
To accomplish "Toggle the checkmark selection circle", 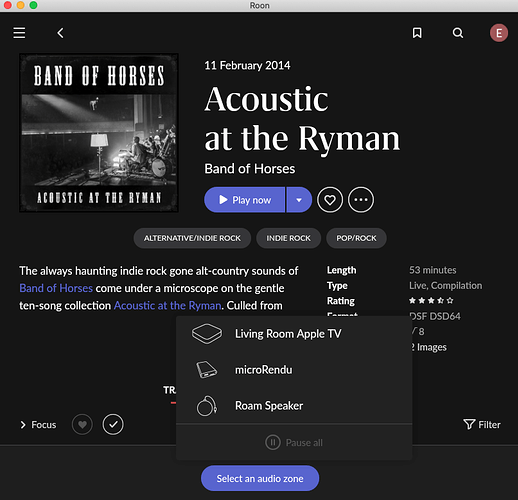I will [x=113, y=424].
